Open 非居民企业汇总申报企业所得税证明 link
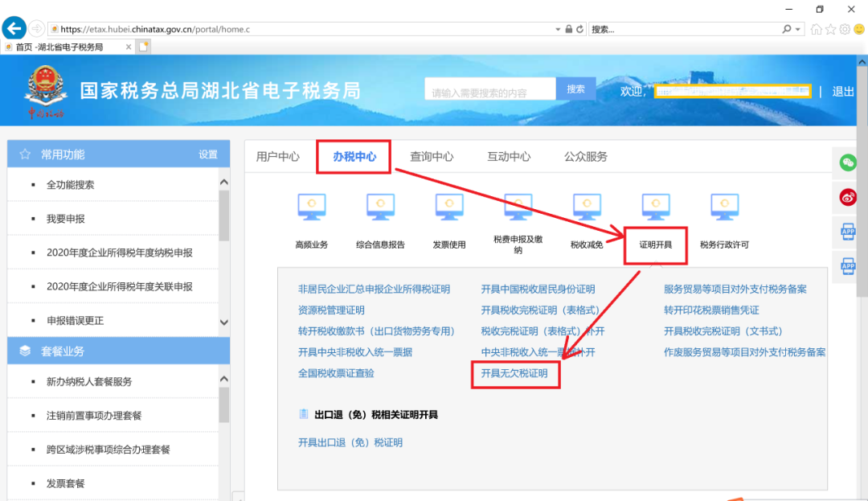This screenshot has height=501, width=868. pyautogui.click(x=374, y=289)
